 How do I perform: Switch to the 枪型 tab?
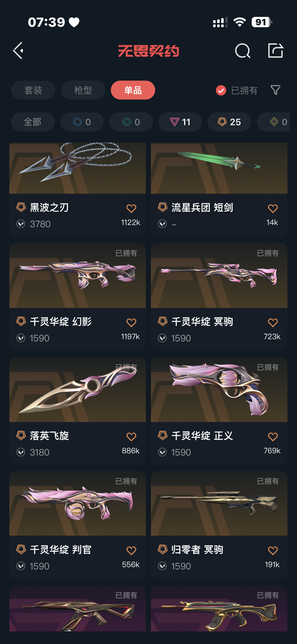point(83,90)
